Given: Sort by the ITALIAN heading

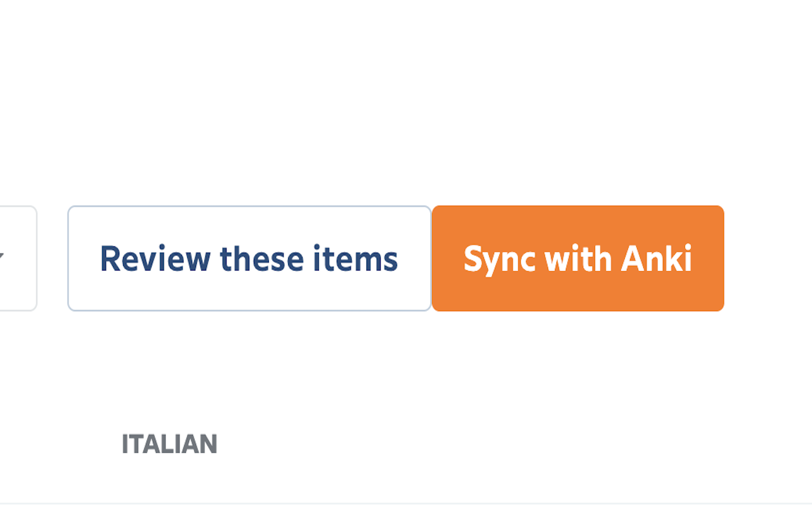Looking at the screenshot, I should point(169,444).
